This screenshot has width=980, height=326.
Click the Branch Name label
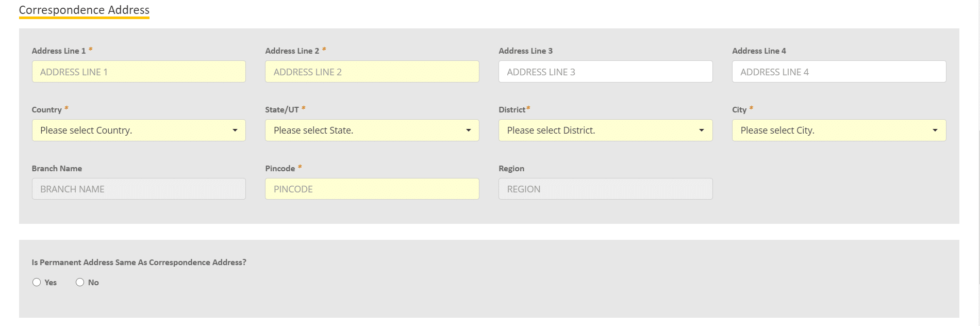click(x=57, y=169)
